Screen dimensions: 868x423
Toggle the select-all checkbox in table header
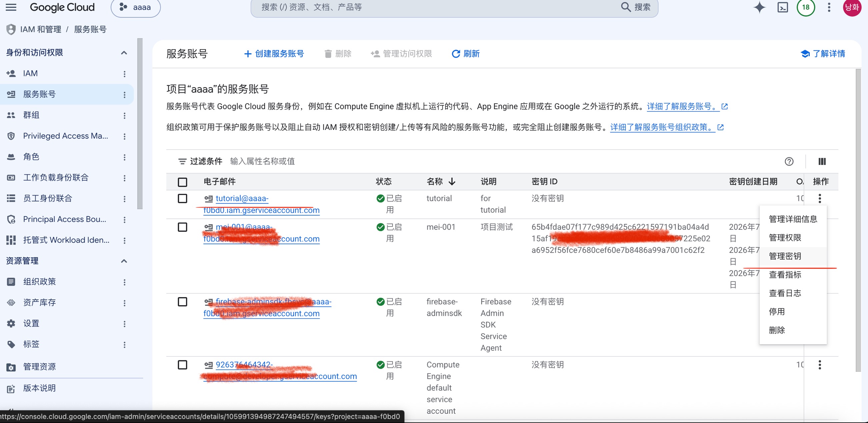[182, 182]
